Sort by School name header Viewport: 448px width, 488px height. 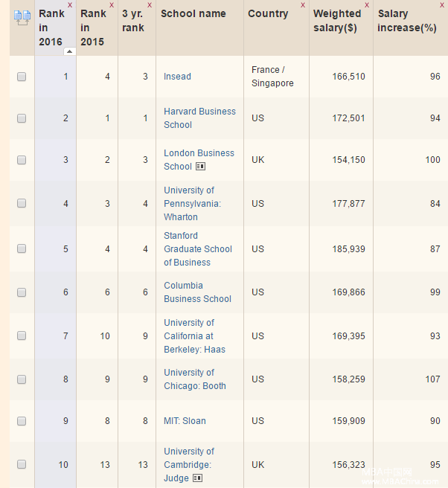pyautogui.click(x=193, y=13)
